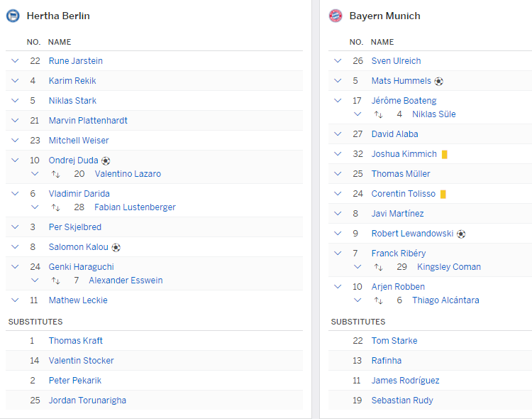The height and width of the screenshot is (419, 532).
Task: Open James Rodríguez's player link
Action: point(405,381)
